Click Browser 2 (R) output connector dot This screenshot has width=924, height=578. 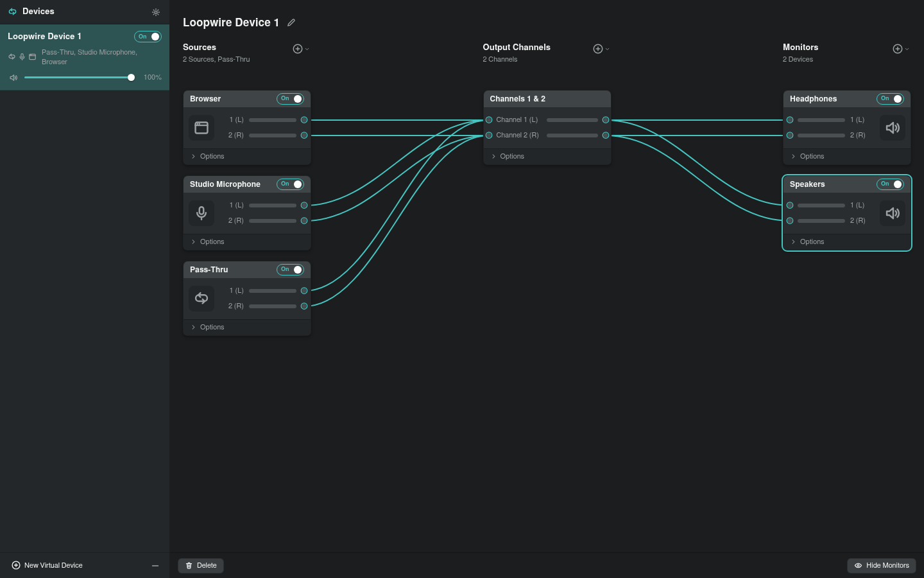pos(304,136)
